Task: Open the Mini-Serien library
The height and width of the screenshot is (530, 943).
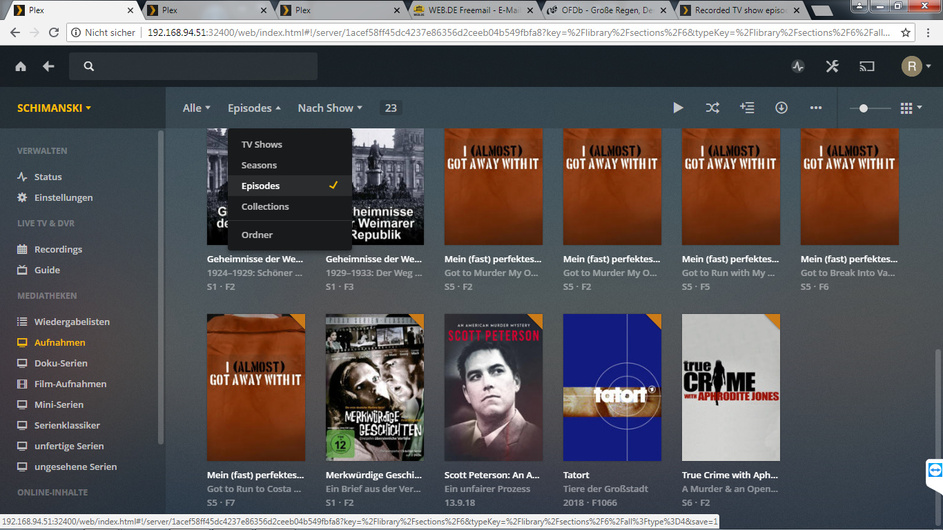Action: click(59, 405)
